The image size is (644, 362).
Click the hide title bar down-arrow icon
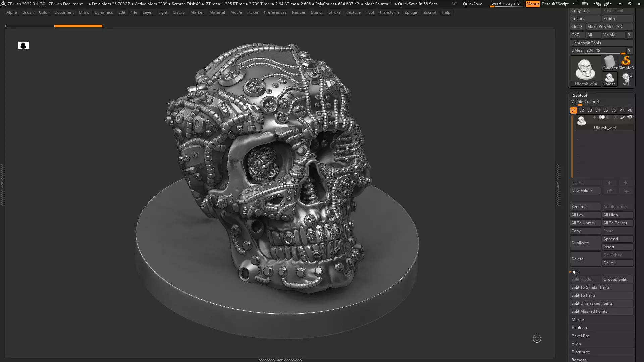pyautogui.click(x=620, y=4)
